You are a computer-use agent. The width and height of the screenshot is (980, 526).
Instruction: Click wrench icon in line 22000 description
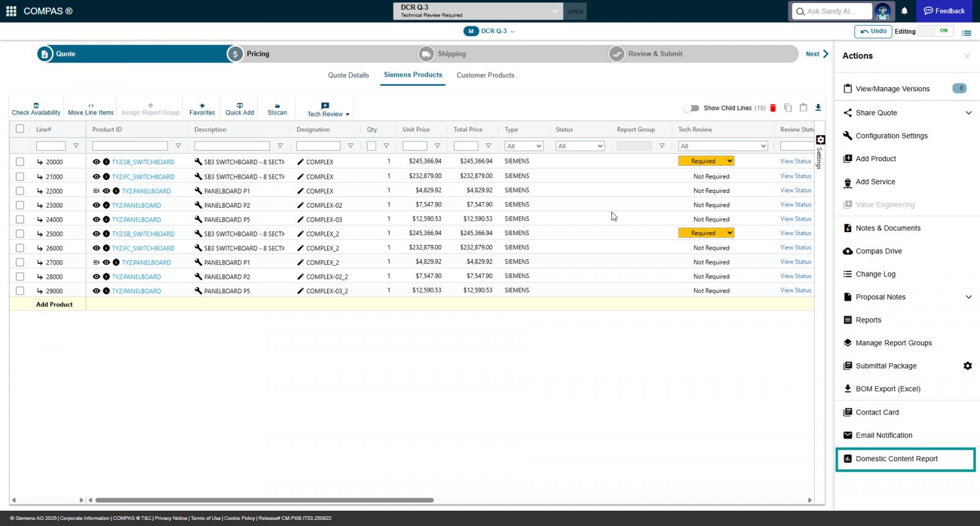pyautogui.click(x=198, y=191)
